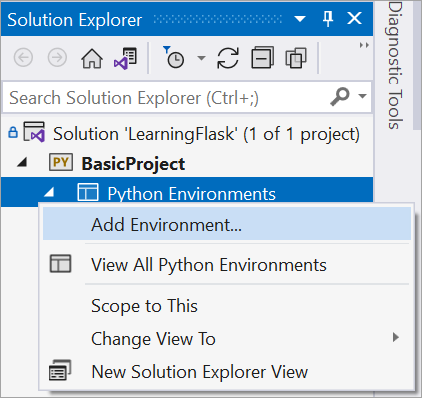
Task: Open the Pending Changes Filter clock icon
Action: coord(174,57)
